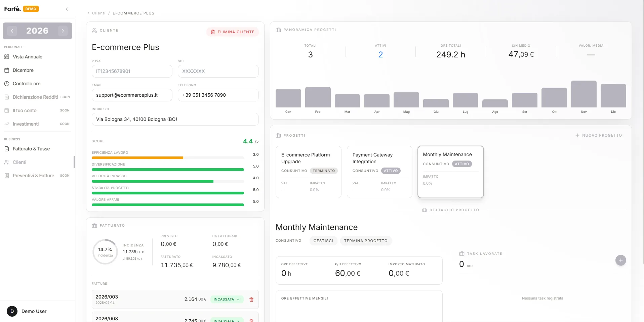Click Elimina Cliente button
644x322 pixels.
point(233,32)
